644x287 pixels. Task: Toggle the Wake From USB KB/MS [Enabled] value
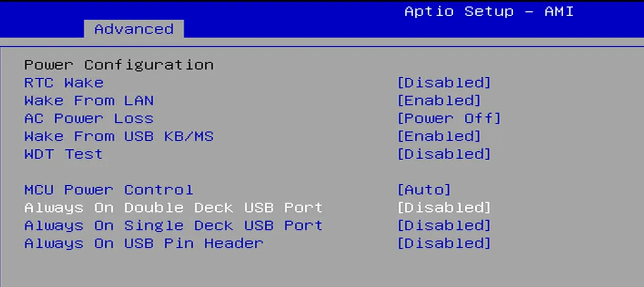439,136
